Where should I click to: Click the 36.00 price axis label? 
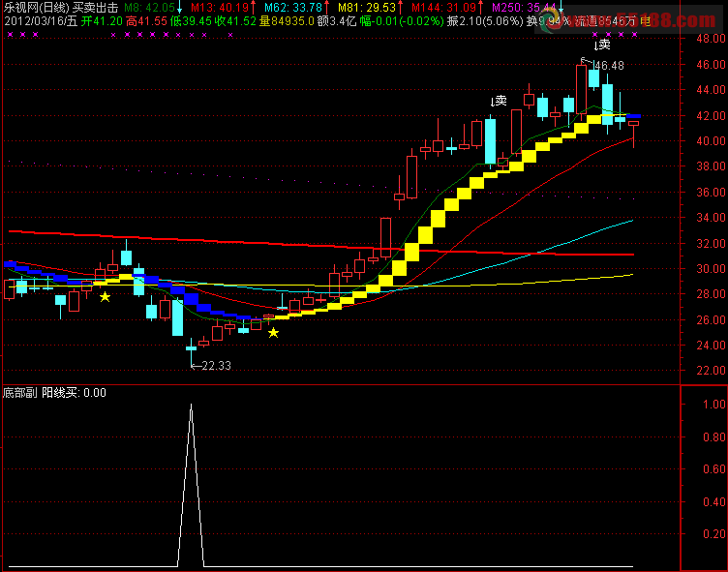[x=711, y=192]
